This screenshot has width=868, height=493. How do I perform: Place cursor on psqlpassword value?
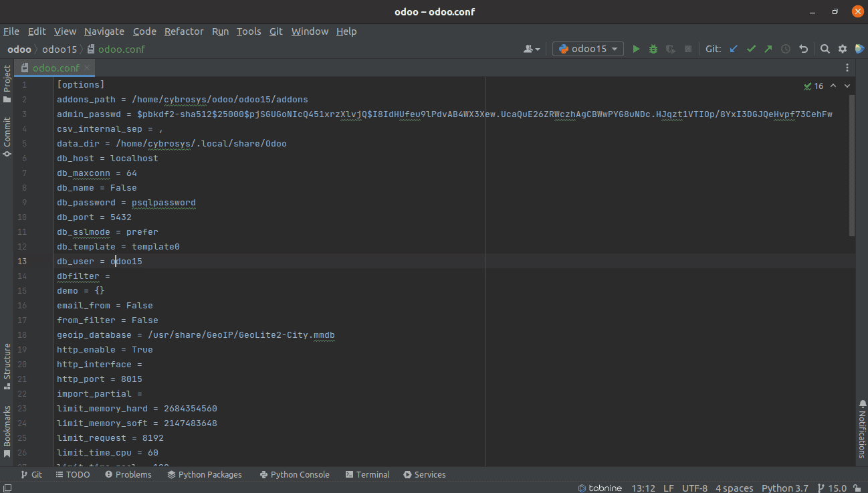pos(164,203)
